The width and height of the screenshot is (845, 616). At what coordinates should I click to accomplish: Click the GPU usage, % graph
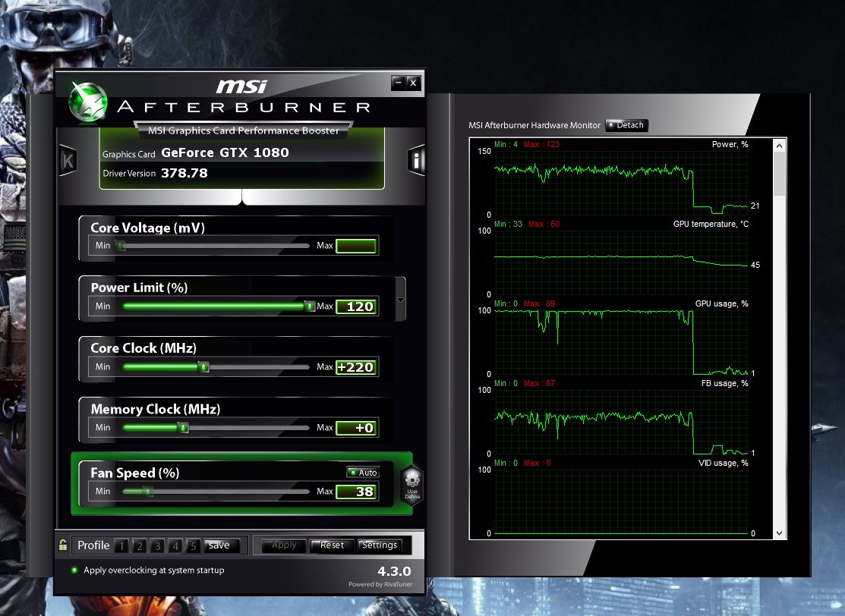pyautogui.click(x=621, y=342)
